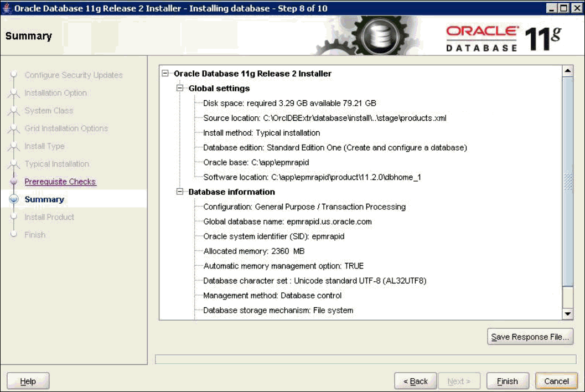Click the Summary step bullet icon
585x392 pixels.
click(14, 199)
